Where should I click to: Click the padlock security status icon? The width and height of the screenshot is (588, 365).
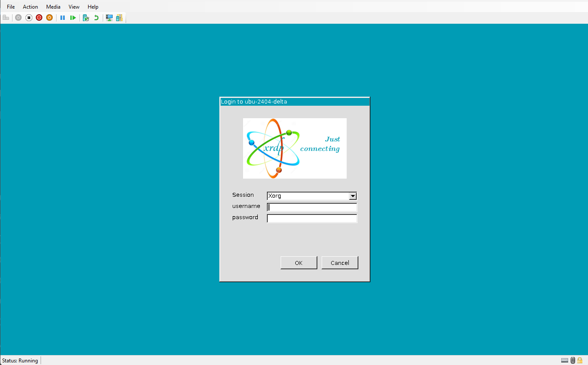click(x=580, y=360)
